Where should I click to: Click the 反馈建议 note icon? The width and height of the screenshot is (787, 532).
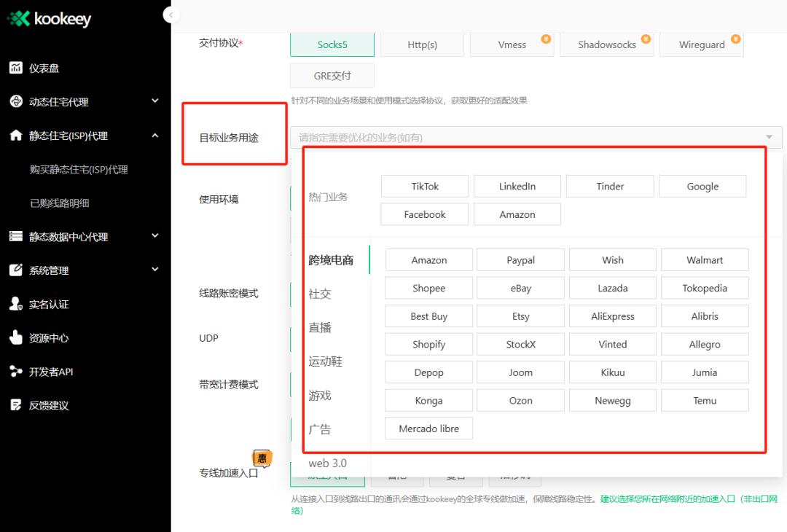point(15,405)
